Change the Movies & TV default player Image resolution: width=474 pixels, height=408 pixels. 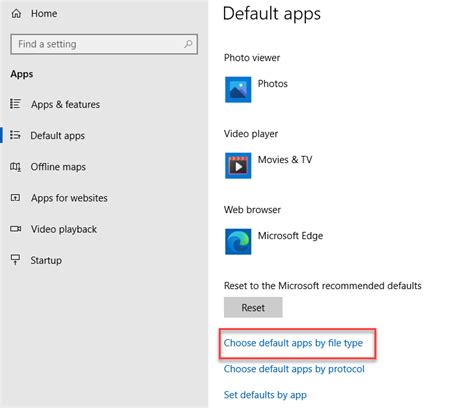point(285,160)
